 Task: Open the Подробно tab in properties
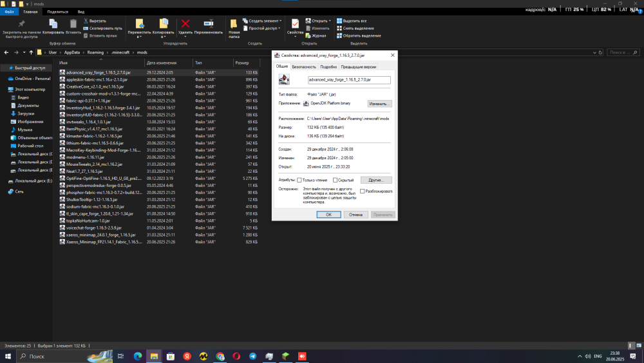pos(328,67)
